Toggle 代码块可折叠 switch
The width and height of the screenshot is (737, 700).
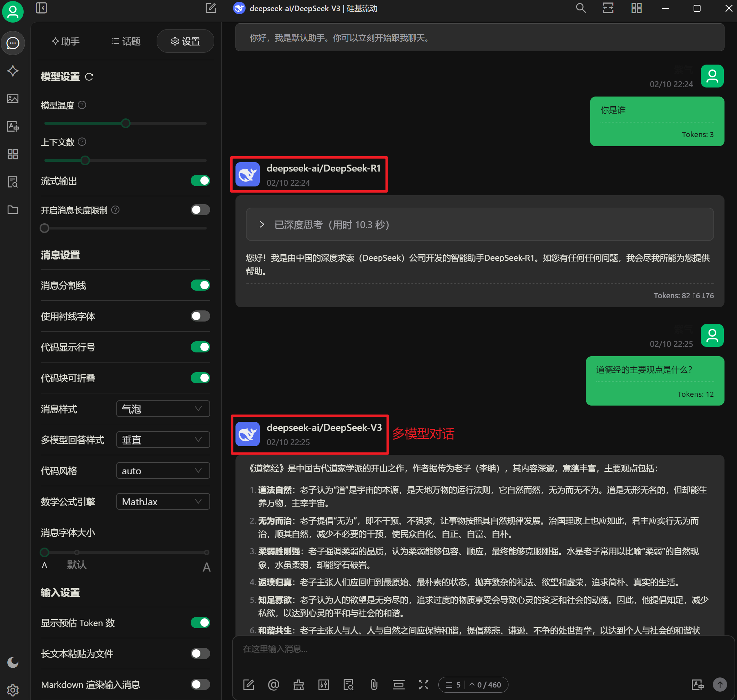coord(200,378)
